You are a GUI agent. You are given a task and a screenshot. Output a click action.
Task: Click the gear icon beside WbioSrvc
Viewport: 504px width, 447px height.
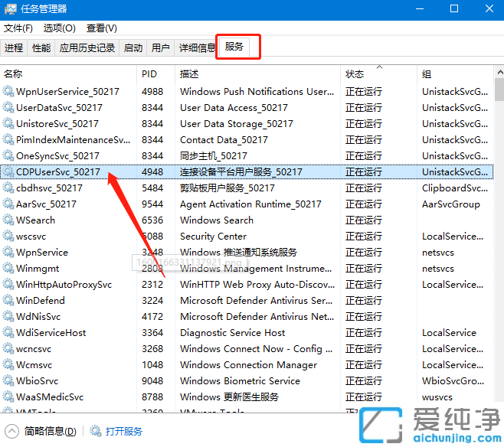[x=8, y=380]
